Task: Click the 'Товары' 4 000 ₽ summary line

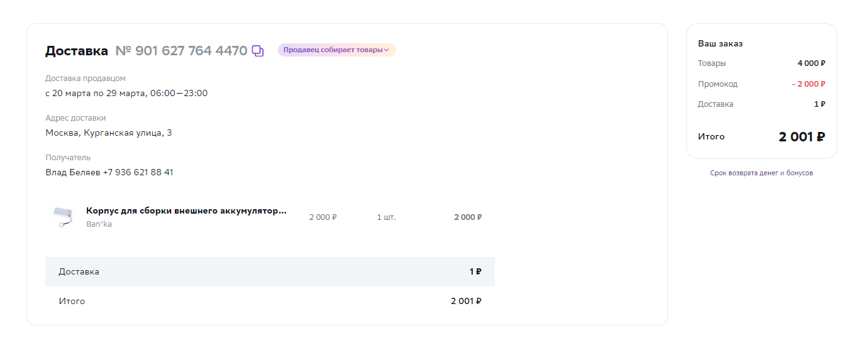Action: (x=762, y=63)
